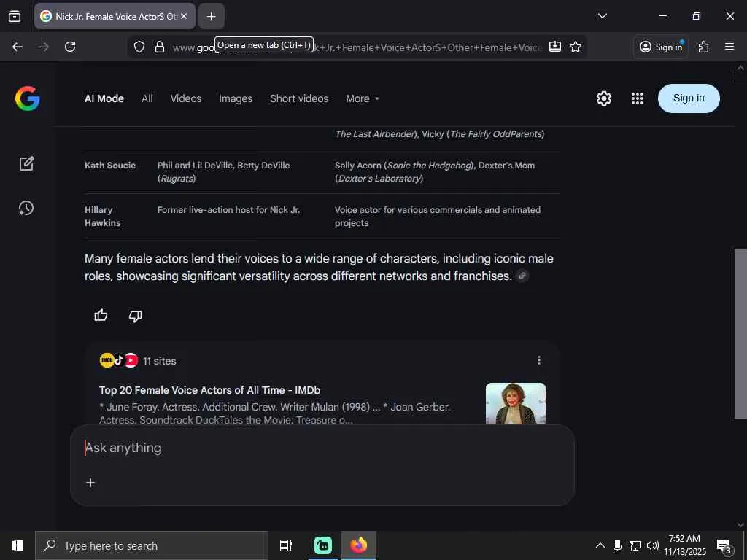The height and width of the screenshot is (560, 747).
Task: Open Windows Task View
Action: coord(286,545)
